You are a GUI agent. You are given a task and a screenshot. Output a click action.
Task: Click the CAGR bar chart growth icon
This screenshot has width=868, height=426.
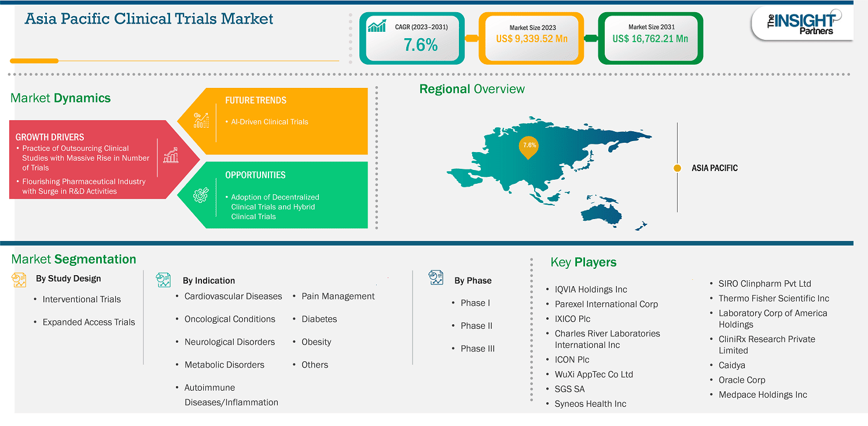pyautogui.click(x=377, y=27)
